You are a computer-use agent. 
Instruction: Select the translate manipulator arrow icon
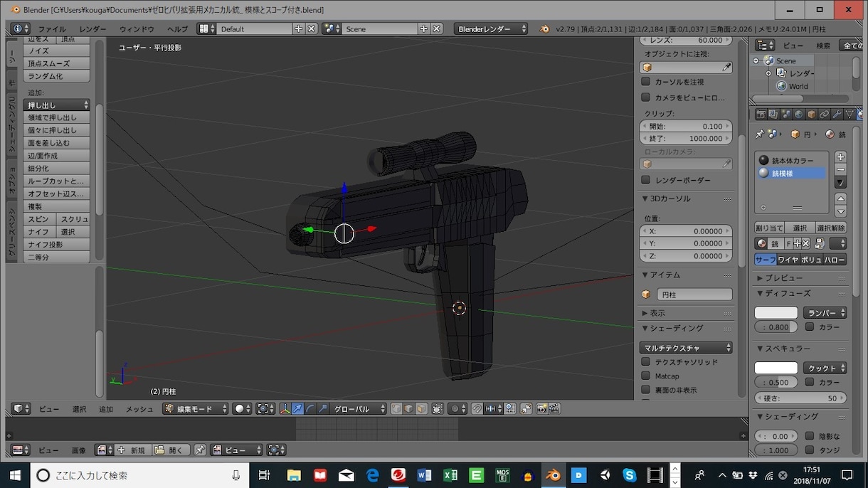(298, 408)
